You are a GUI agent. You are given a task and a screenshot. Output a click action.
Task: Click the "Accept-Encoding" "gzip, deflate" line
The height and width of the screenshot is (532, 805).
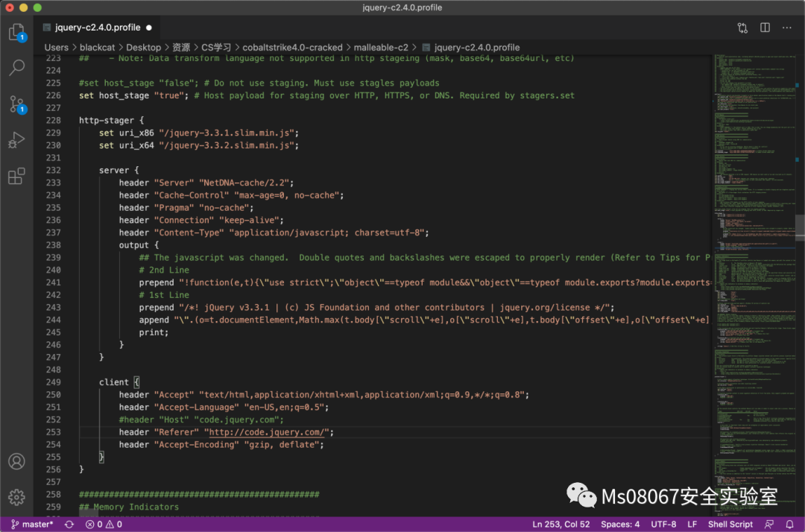[x=222, y=445]
